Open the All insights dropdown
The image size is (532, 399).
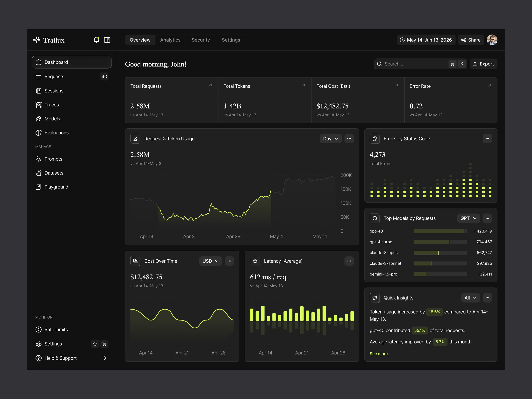tap(470, 298)
